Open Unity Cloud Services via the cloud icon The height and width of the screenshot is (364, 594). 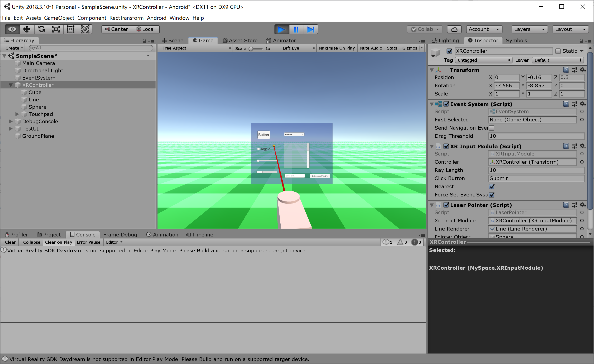pyautogui.click(x=454, y=29)
